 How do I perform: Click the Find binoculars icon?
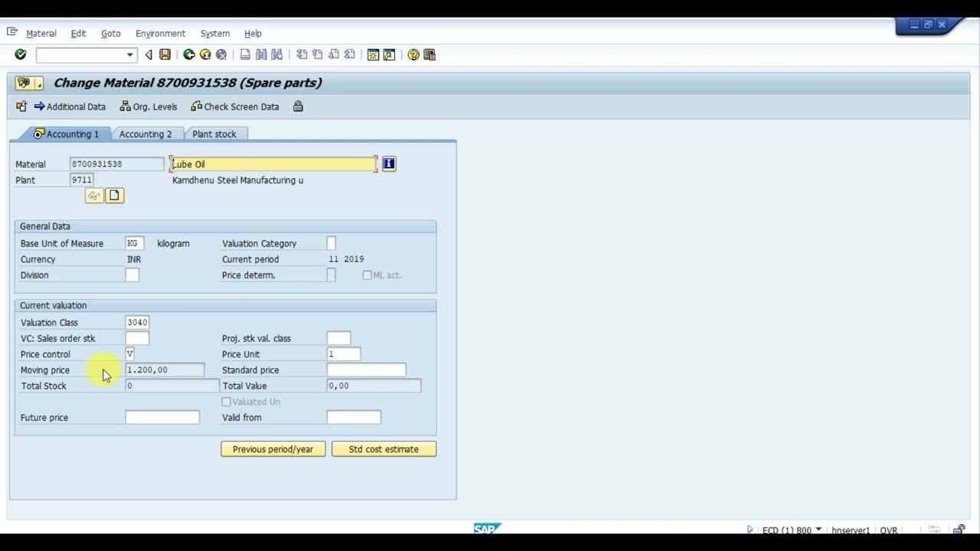click(x=261, y=54)
